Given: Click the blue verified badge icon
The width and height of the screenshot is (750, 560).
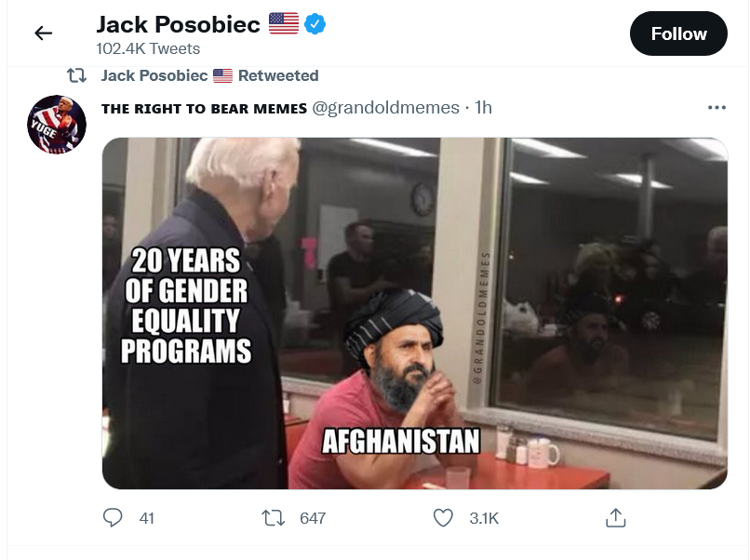Looking at the screenshot, I should click(315, 24).
